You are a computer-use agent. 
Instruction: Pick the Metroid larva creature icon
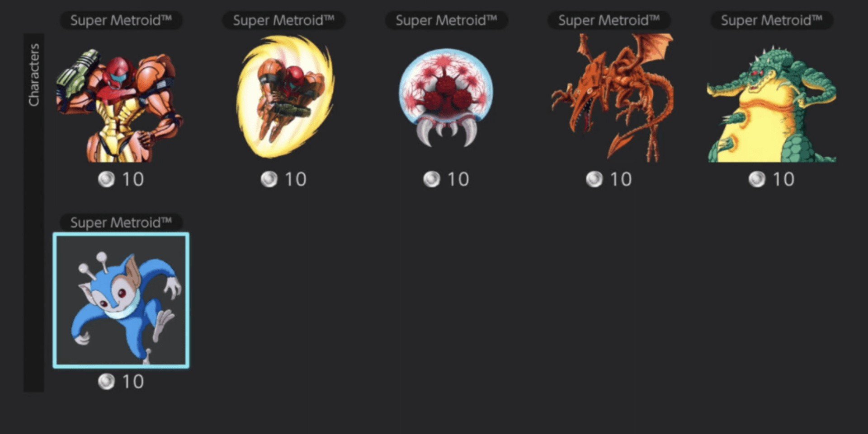(x=446, y=98)
